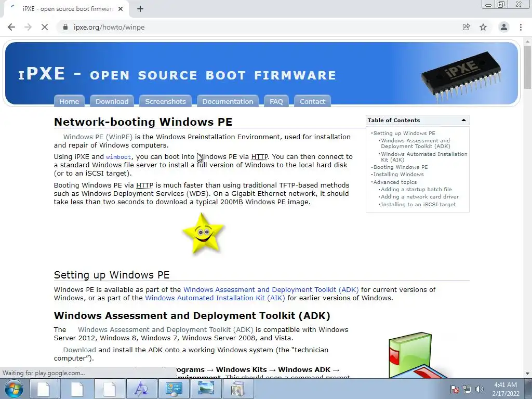Close the iPXE browser tab

point(121,9)
